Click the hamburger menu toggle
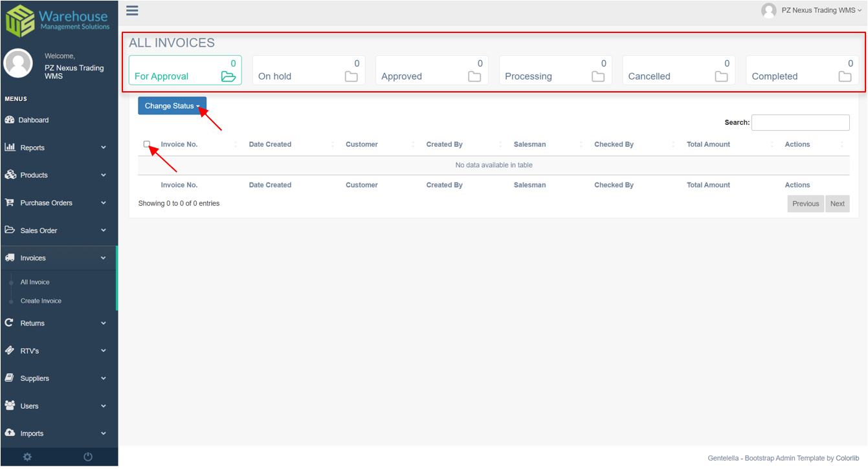868x469 pixels. click(132, 10)
